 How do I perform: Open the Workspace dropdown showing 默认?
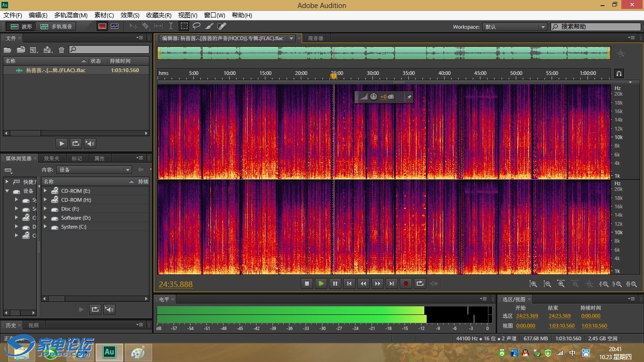(x=515, y=27)
